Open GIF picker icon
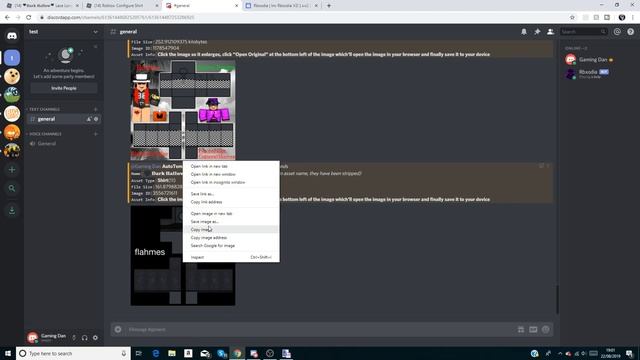640x360 pixels. (533, 329)
